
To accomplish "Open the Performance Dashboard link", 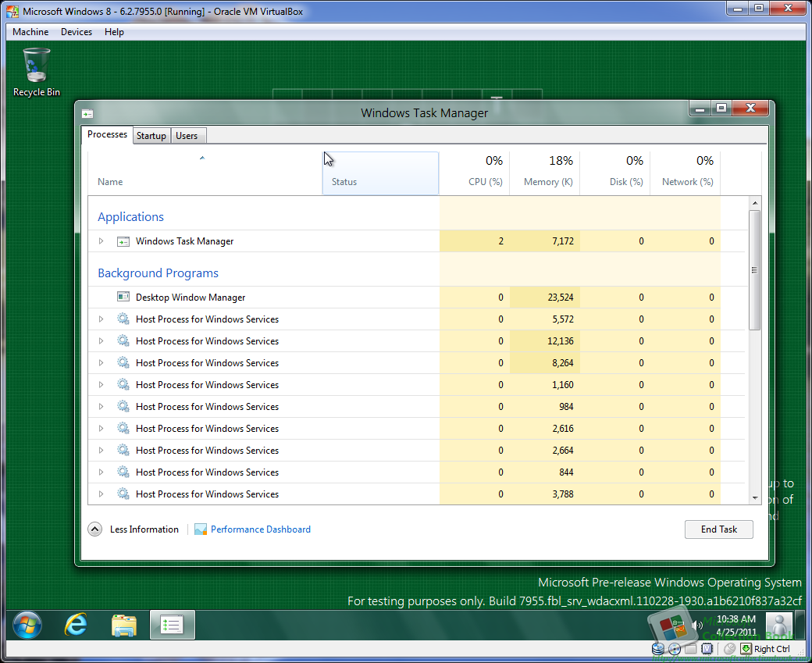I will 261,529.
